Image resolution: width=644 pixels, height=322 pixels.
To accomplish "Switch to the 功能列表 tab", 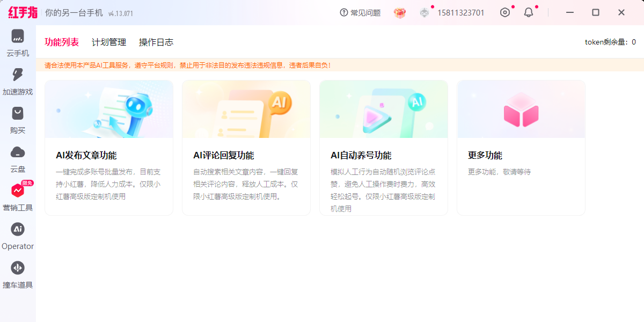I will pyautogui.click(x=62, y=42).
